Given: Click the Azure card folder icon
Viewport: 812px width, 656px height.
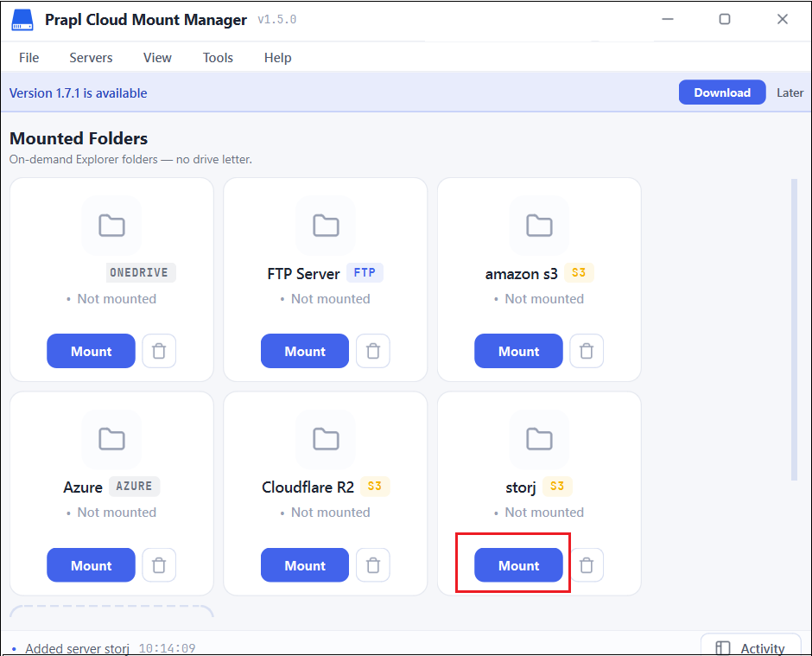Looking at the screenshot, I should 111,439.
